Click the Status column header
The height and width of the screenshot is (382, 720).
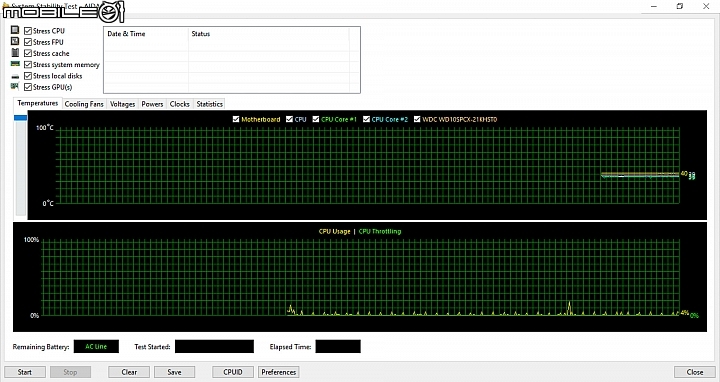[269, 34]
